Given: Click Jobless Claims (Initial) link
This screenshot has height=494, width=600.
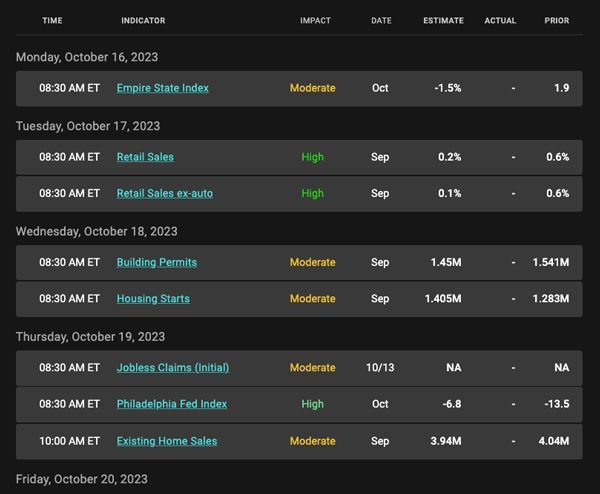Looking at the screenshot, I should coord(173,368).
